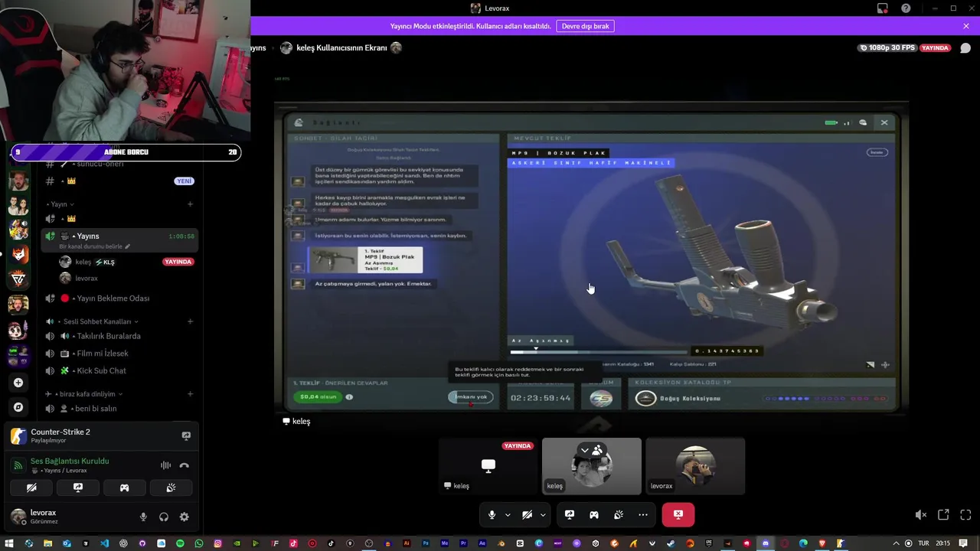This screenshot has height=551, width=980.
Task: Open WhatsApp from the taskbar
Action: tap(199, 543)
